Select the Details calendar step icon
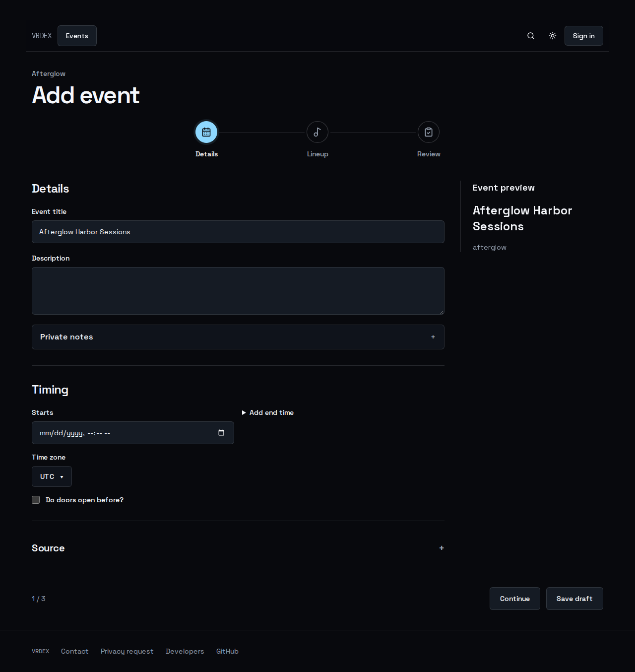The width and height of the screenshot is (635, 672). click(x=206, y=132)
